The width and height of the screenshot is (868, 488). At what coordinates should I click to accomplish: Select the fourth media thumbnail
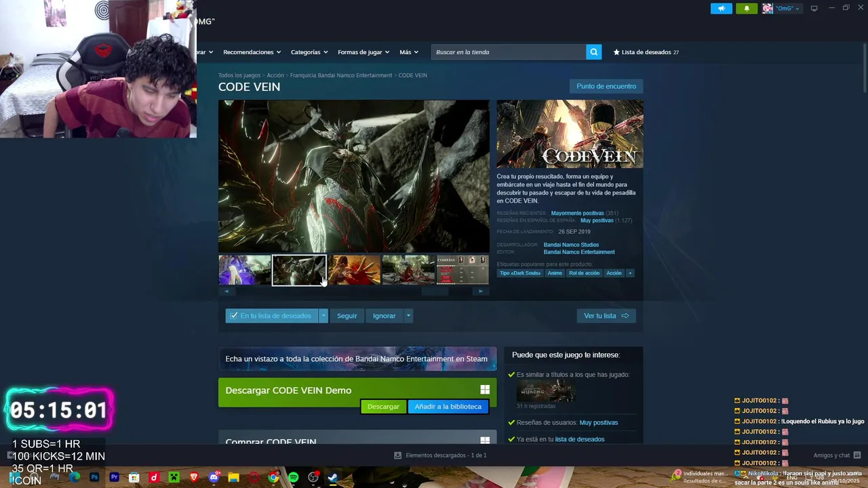(408, 270)
